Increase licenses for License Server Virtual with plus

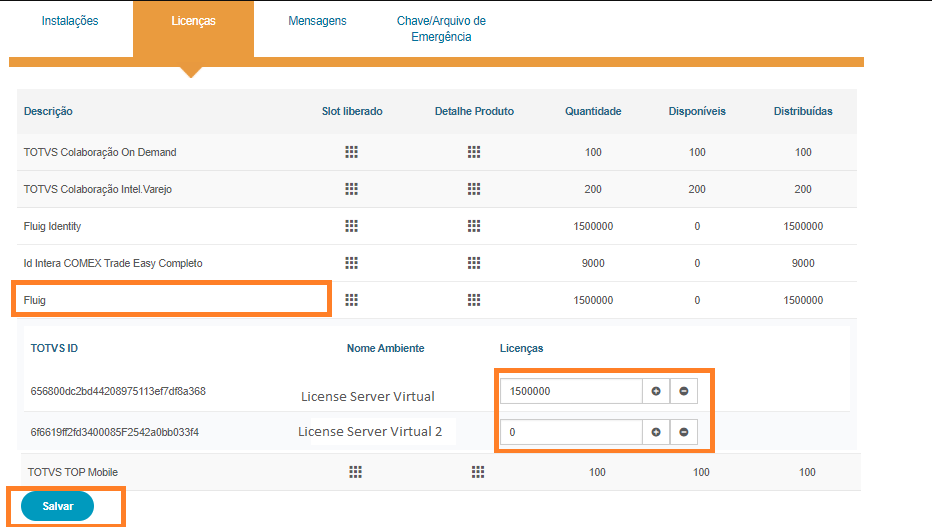tap(656, 391)
